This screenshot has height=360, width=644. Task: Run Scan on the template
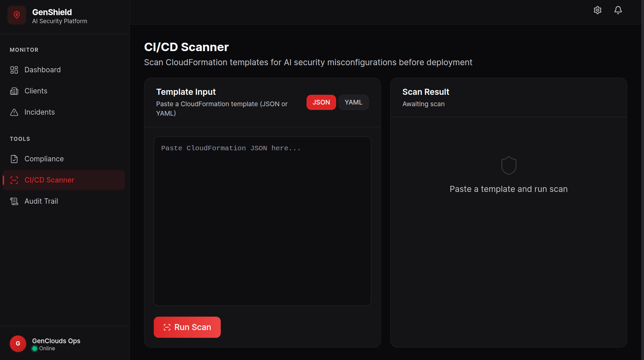point(187,327)
